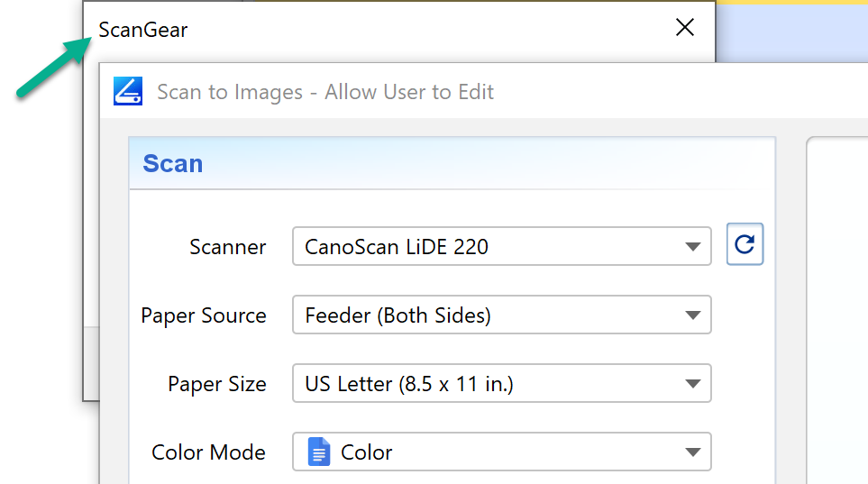Open the Paper Source dropdown arrow
Screen dimensions: 868x484
(x=692, y=315)
